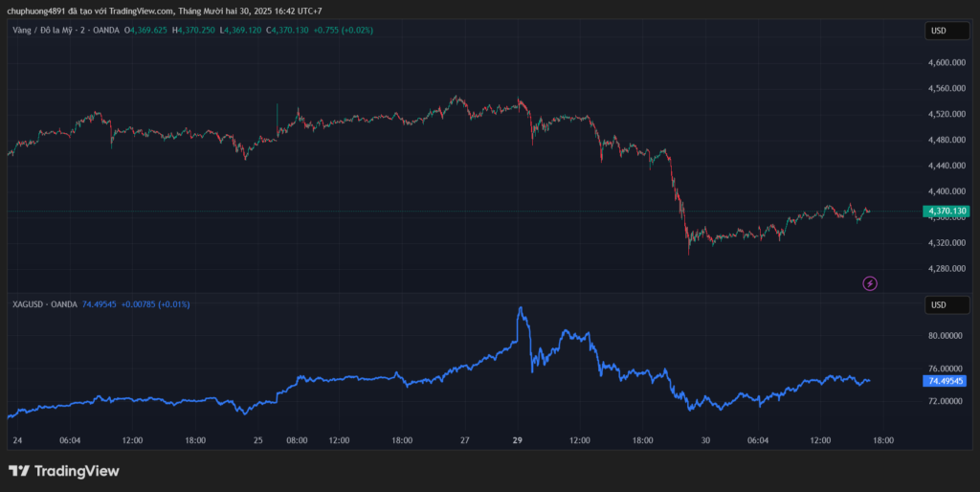Open the USD currency selector on gold pane
This screenshot has height=492, width=980.
point(938,31)
